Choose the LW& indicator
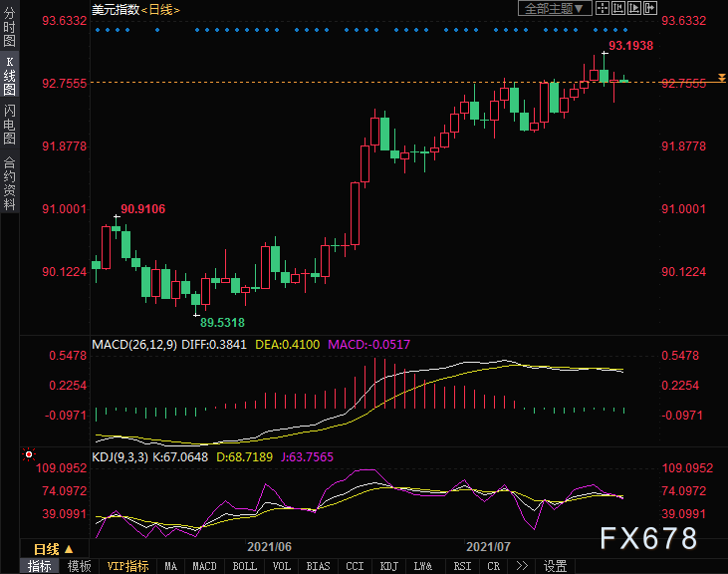 (423, 566)
